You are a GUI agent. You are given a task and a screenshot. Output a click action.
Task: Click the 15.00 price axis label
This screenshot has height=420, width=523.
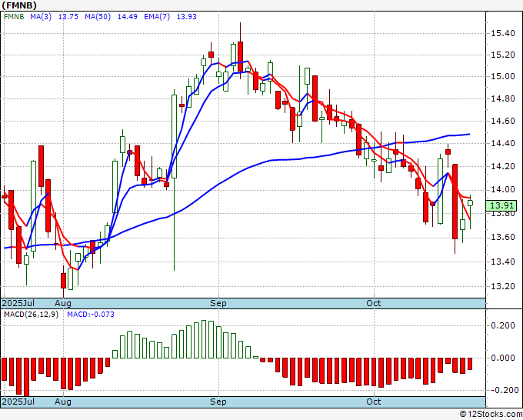[x=503, y=77]
